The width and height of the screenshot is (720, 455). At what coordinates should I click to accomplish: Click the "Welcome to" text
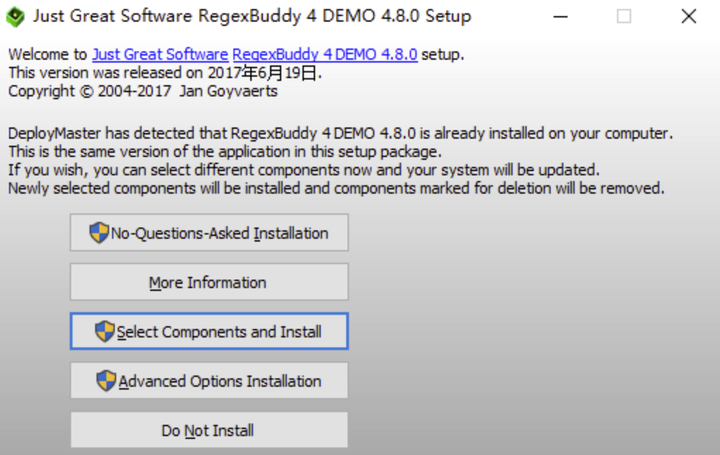coord(47,55)
